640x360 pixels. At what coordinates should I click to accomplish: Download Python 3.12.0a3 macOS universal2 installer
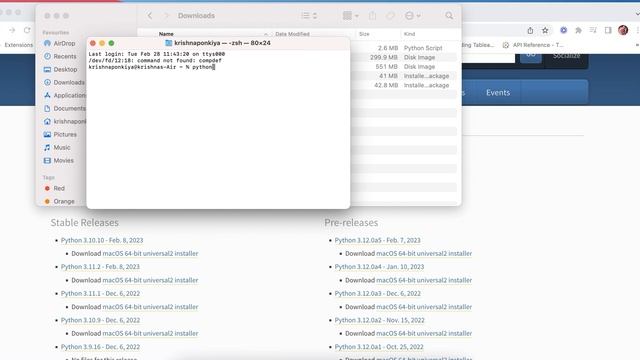click(424, 307)
